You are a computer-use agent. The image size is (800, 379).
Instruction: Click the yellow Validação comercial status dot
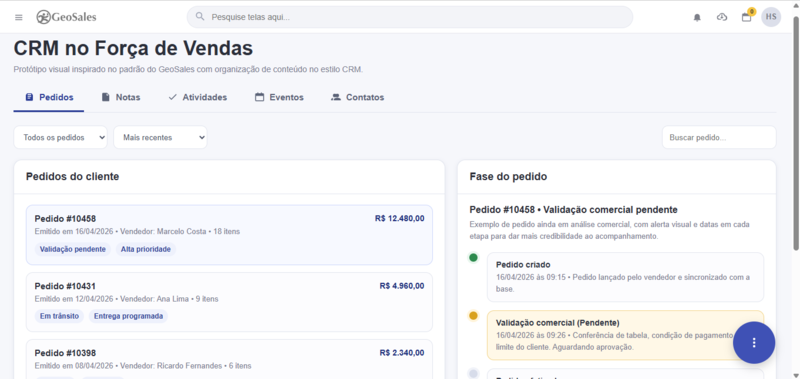(x=473, y=316)
